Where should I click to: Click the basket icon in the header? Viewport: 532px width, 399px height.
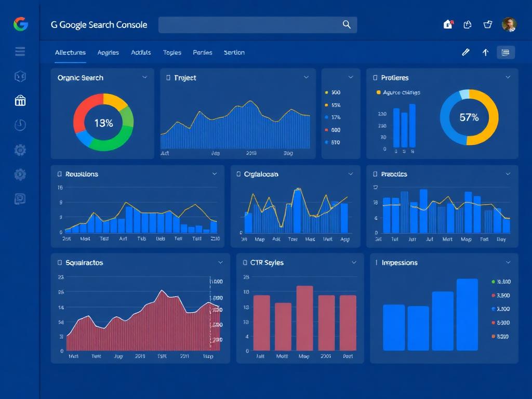coord(487,24)
